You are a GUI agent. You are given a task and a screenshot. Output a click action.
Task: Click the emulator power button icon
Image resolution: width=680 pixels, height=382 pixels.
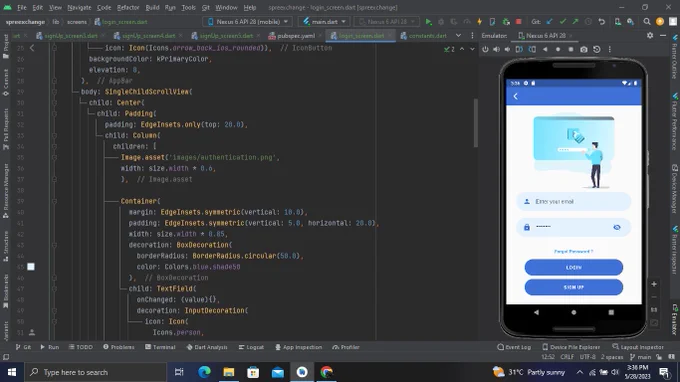pos(485,49)
